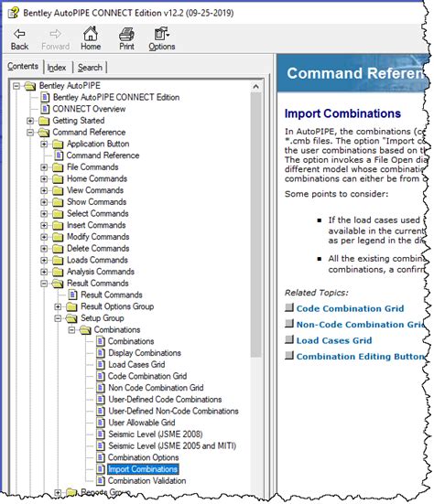Select User-Defined Non-Code Combinations topic
The image size is (434, 504).
(173, 411)
